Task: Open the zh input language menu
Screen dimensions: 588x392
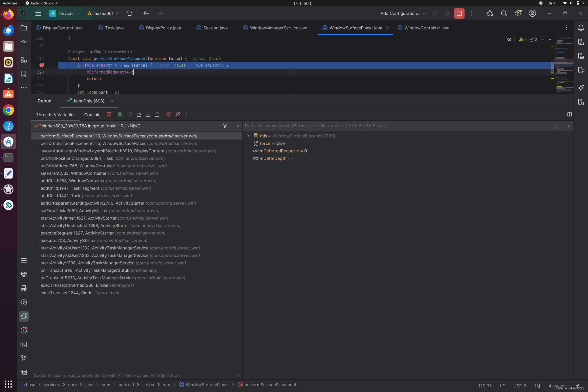Action: tap(552, 3)
